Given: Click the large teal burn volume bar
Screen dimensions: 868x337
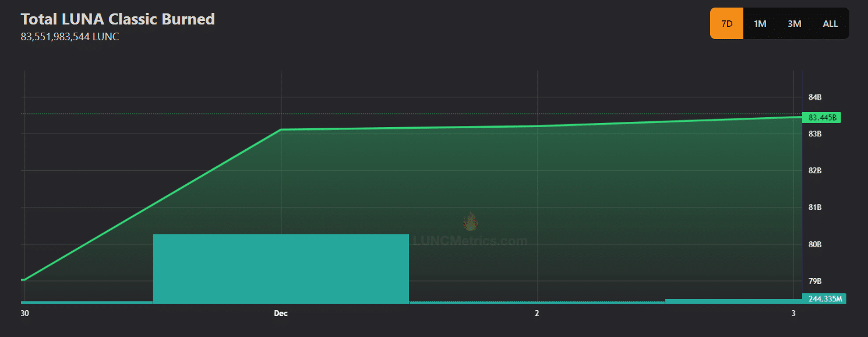Looking at the screenshot, I should (x=281, y=269).
